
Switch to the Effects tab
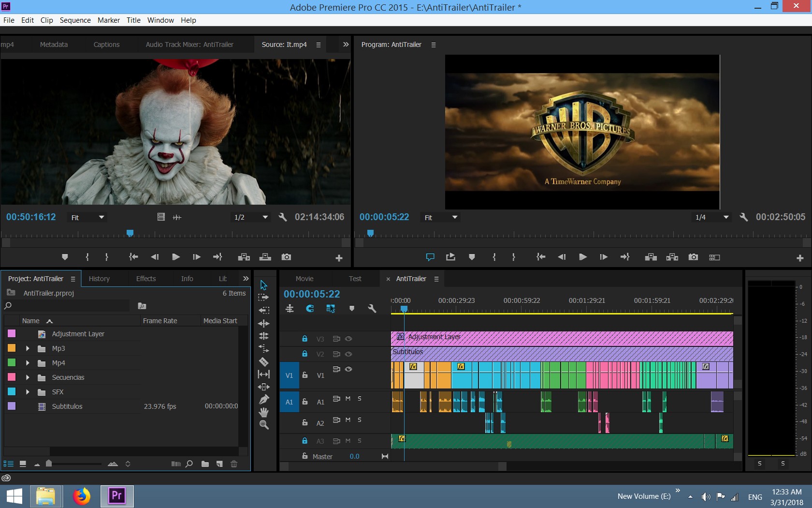[146, 278]
